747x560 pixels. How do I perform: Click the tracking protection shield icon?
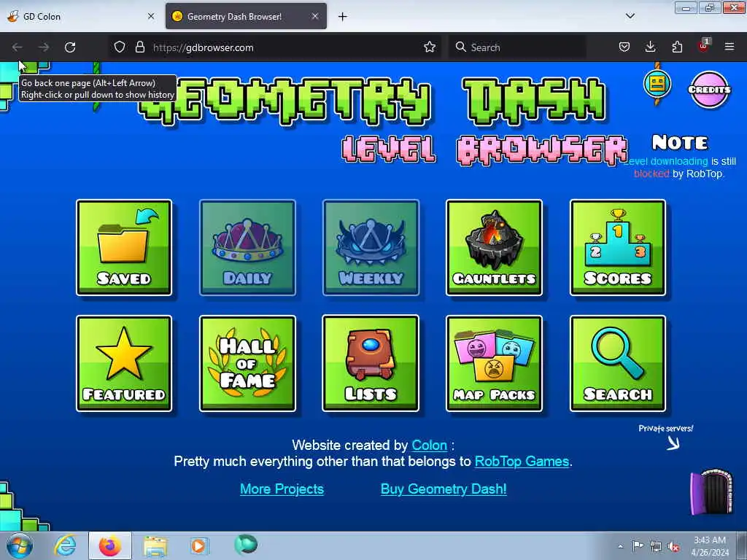pos(120,47)
